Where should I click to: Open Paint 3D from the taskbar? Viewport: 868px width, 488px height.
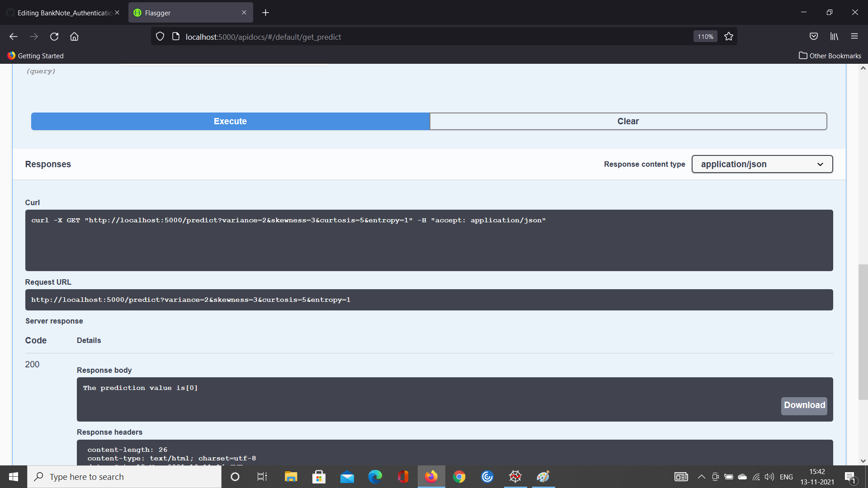[x=543, y=477]
